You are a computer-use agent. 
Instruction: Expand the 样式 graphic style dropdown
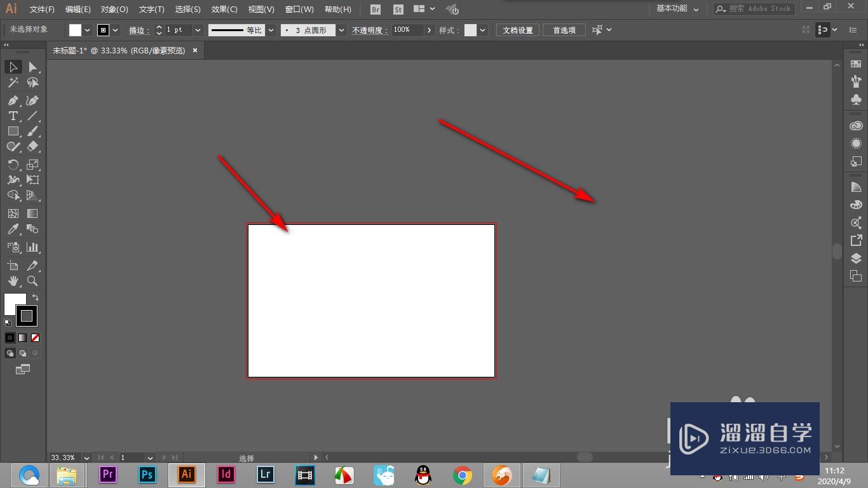(484, 30)
